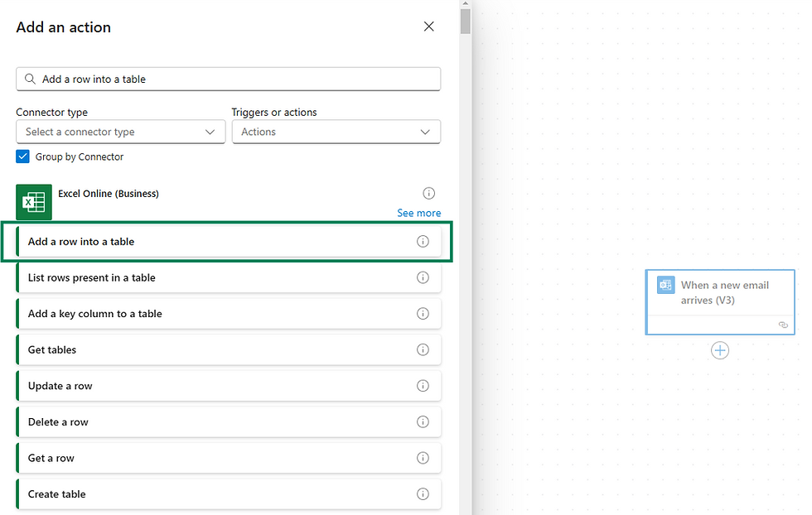Open the Connector type dropdown
Screen dimensions: 812x515
(120, 132)
